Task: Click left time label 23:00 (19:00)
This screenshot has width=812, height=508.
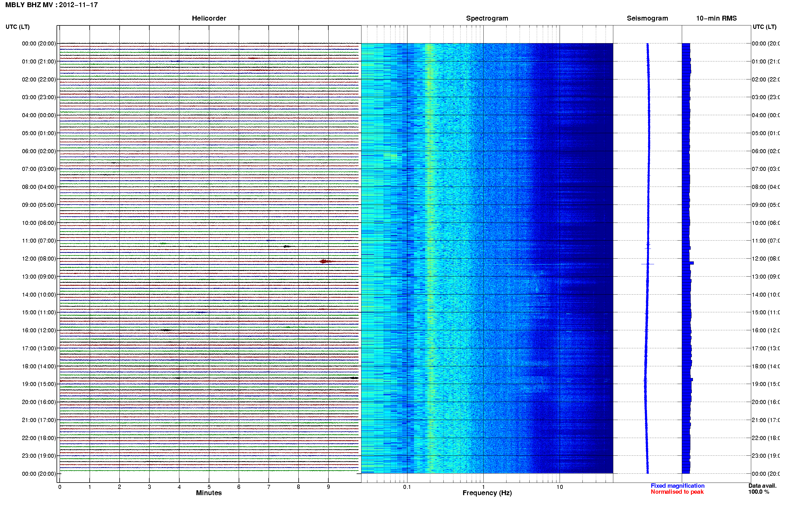Action: coord(39,456)
